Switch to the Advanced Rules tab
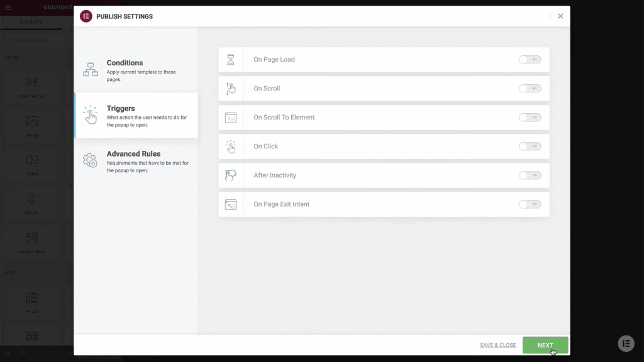This screenshot has height=362, width=644. [136, 161]
